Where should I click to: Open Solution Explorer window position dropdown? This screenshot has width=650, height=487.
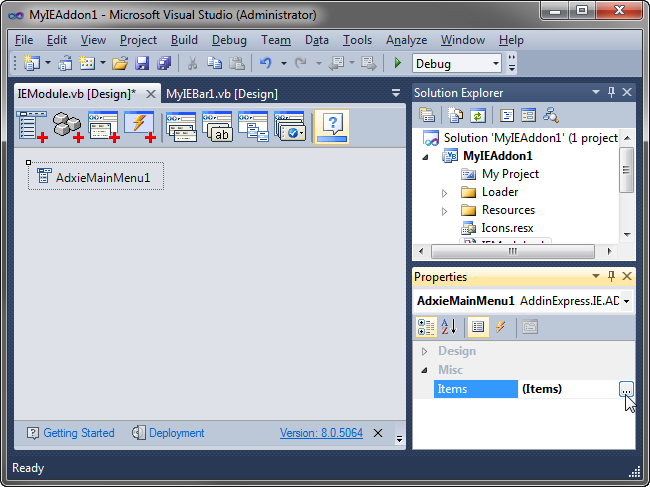(596, 92)
